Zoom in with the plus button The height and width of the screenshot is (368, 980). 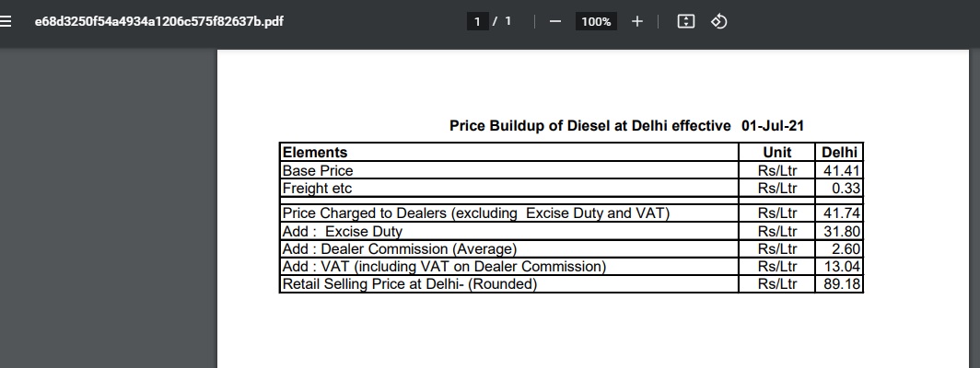click(636, 22)
